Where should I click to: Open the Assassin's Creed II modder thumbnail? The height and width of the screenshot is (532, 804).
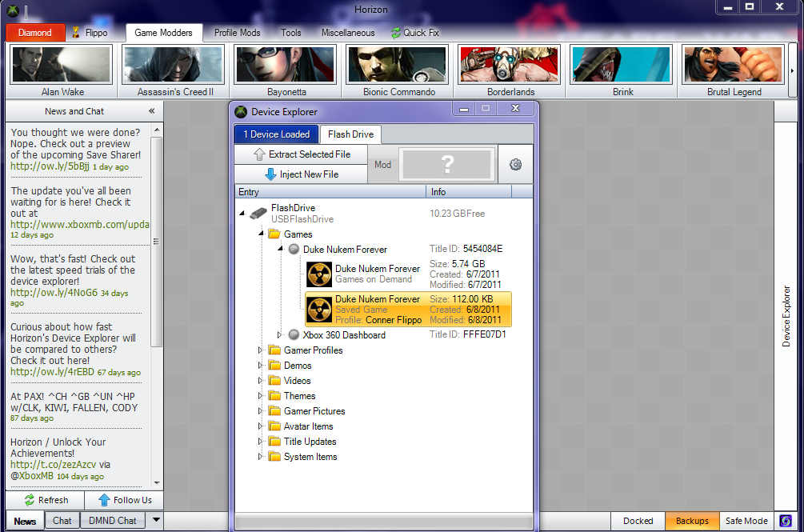click(174, 65)
